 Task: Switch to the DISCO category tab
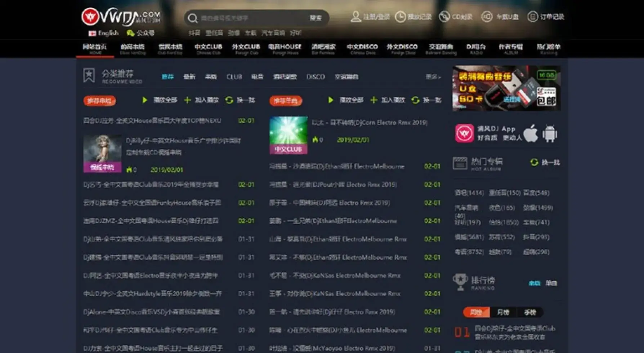(315, 76)
